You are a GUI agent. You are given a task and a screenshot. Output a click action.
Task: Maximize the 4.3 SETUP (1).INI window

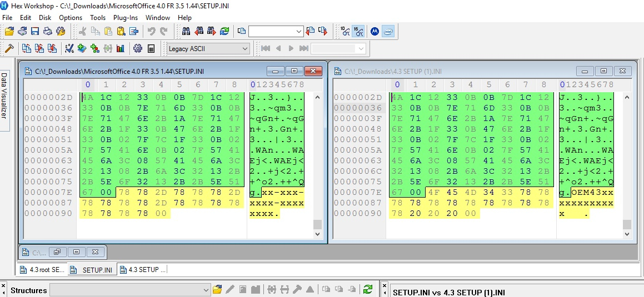[604, 71]
